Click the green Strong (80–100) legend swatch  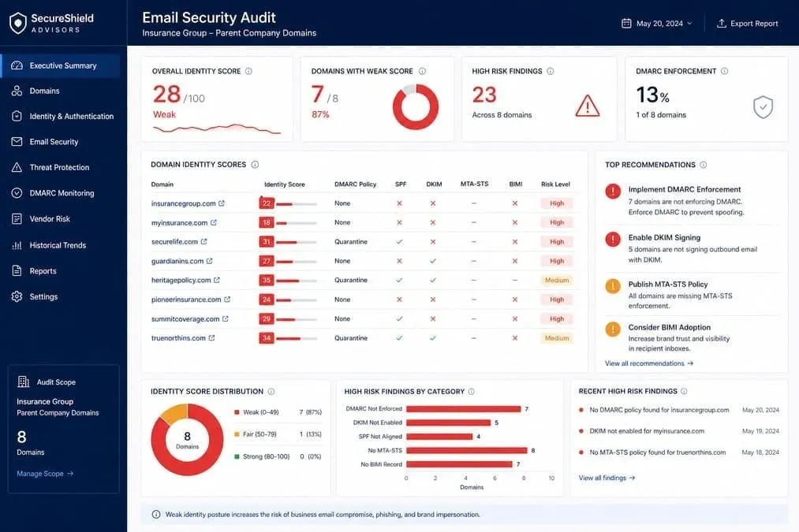point(237,456)
